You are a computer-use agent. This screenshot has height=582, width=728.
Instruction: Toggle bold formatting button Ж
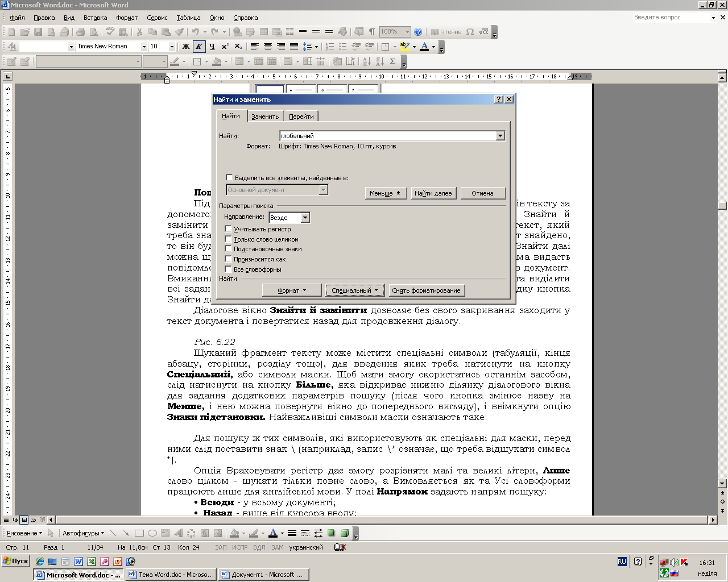[185, 47]
